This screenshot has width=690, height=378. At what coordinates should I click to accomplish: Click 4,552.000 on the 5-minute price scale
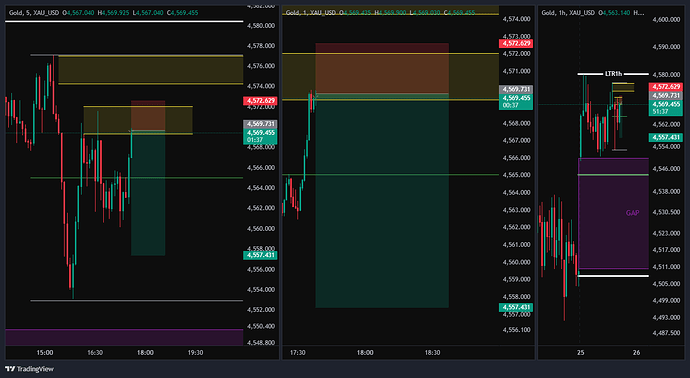pos(261,310)
